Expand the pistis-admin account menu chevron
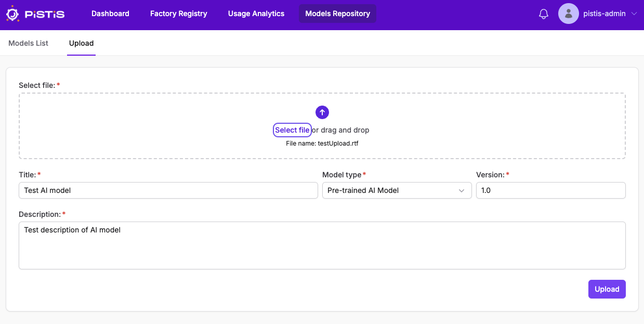 634,14
